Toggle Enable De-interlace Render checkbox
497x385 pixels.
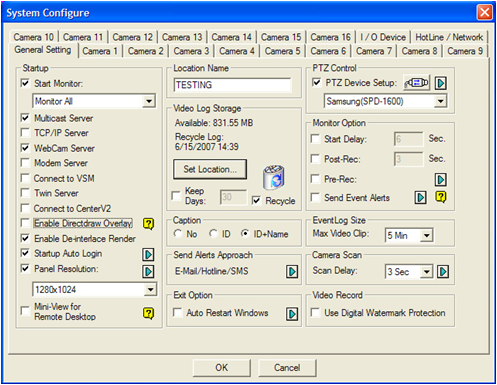[25, 238]
